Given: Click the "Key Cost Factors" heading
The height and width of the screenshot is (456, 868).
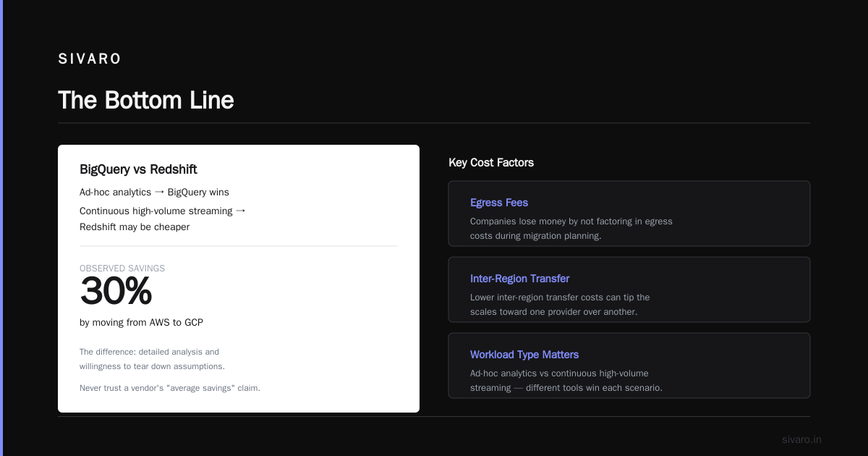Looking at the screenshot, I should point(491,163).
